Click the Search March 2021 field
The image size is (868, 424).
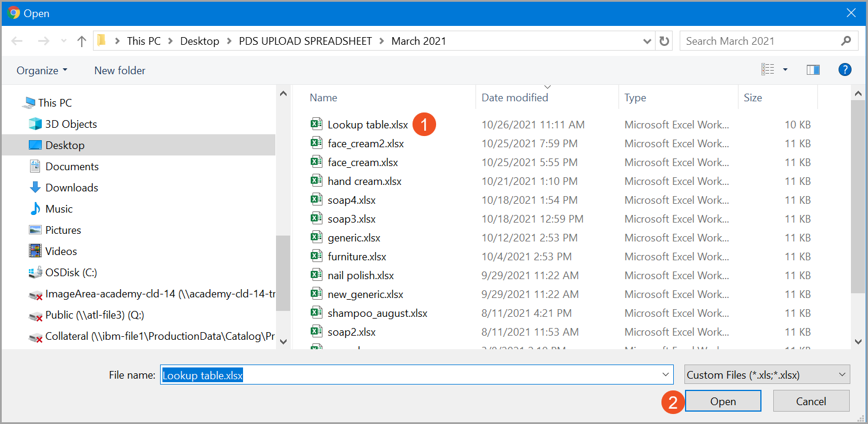point(759,41)
